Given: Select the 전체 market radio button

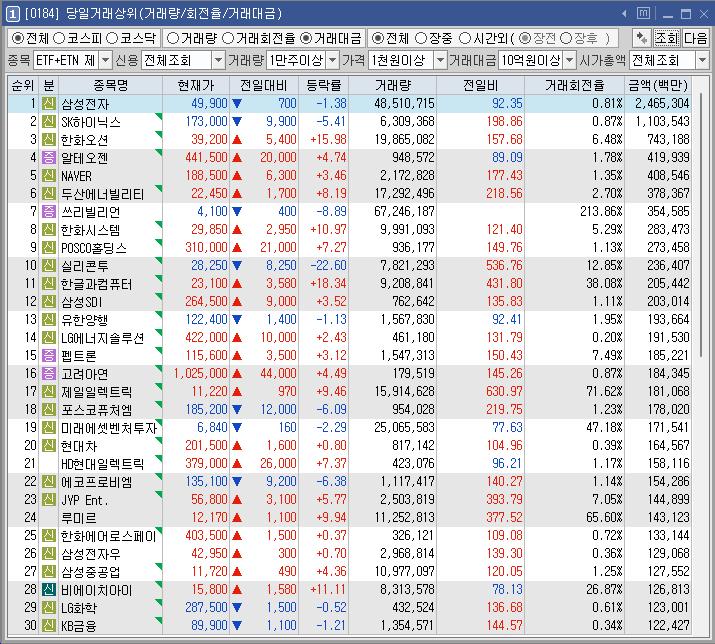Looking at the screenshot, I should tap(17, 38).
